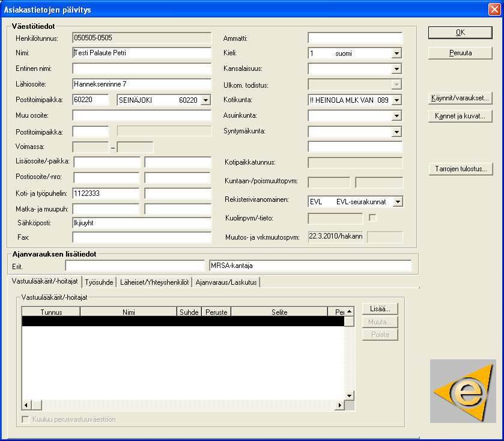The width and height of the screenshot is (504, 441).
Task: Click the MRSA-kantaja text field
Action: coord(310,266)
